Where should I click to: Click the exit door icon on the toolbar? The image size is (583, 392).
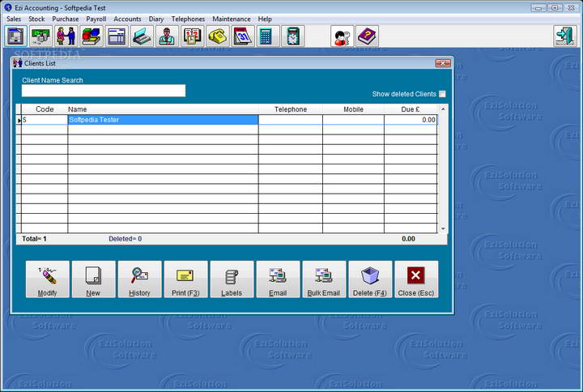pos(565,36)
